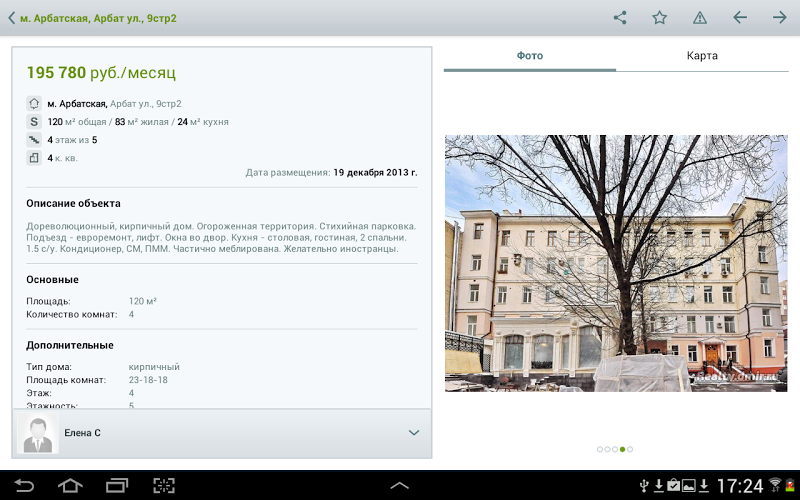Open the recent apps button

[x=117, y=485]
